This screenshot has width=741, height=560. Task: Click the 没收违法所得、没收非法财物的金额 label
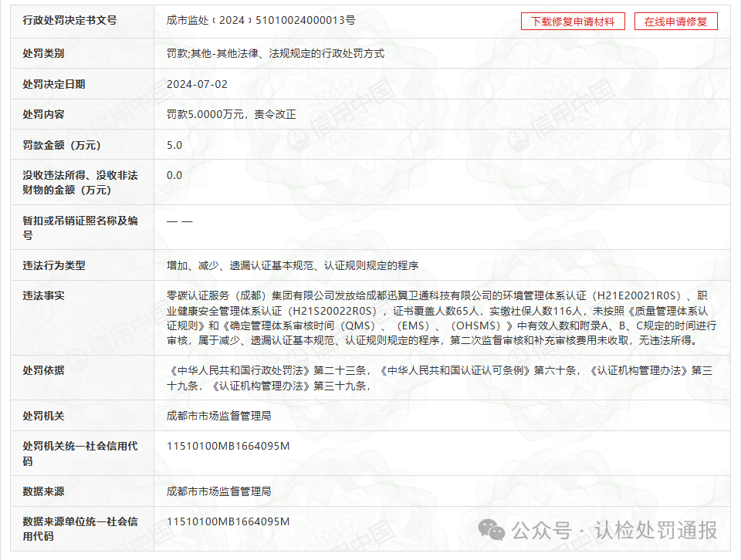tap(80, 183)
